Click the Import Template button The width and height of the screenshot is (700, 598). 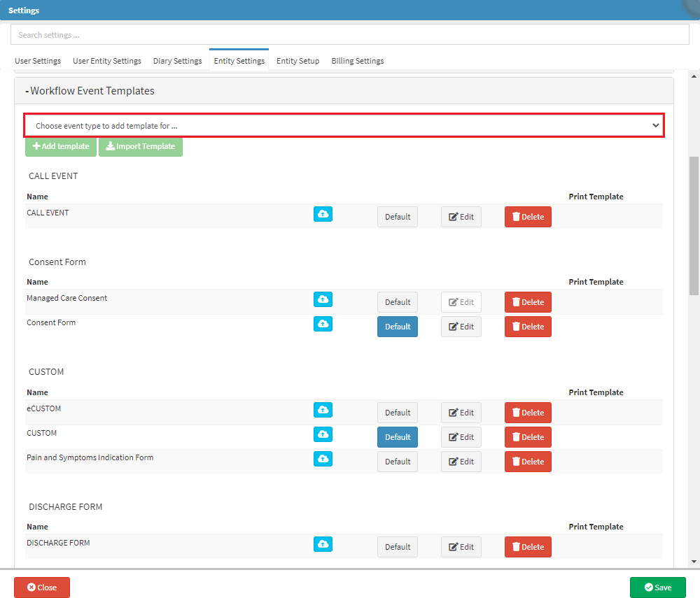click(141, 146)
